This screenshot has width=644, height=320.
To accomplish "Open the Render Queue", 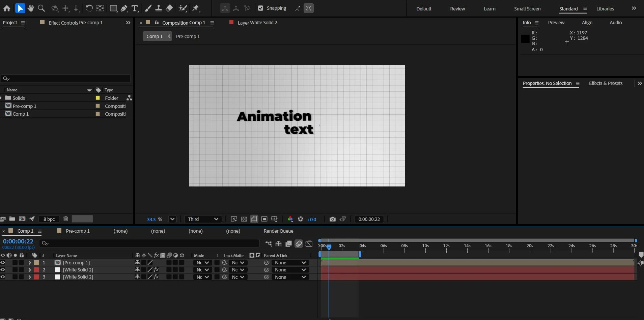I will 278,231.
